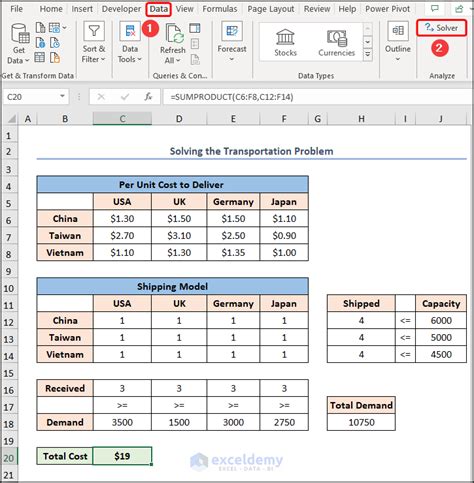This screenshot has width=474, height=483.
Task: Click the Edit Links icon
Action: tap(195, 59)
